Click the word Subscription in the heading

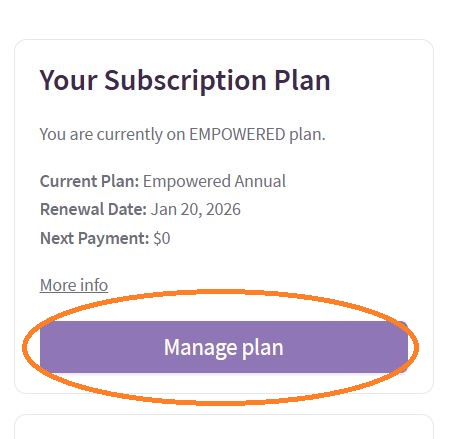coord(185,81)
